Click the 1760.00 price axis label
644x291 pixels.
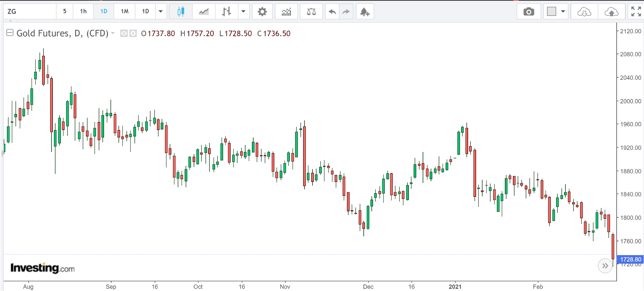(x=630, y=241)
